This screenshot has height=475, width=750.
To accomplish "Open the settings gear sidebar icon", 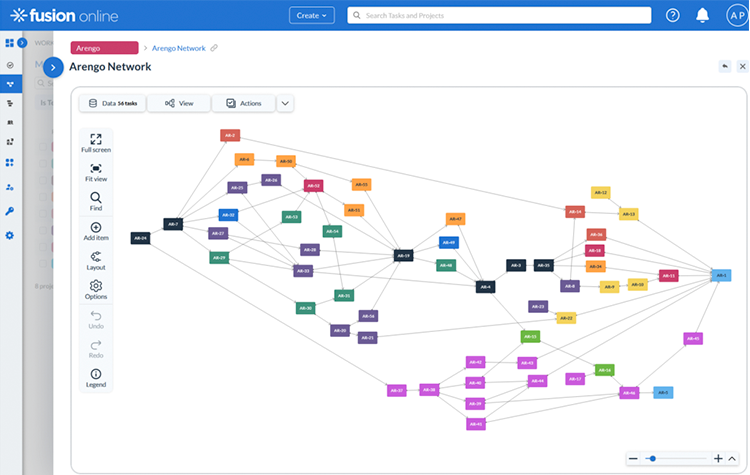I will tap(10, 235).
